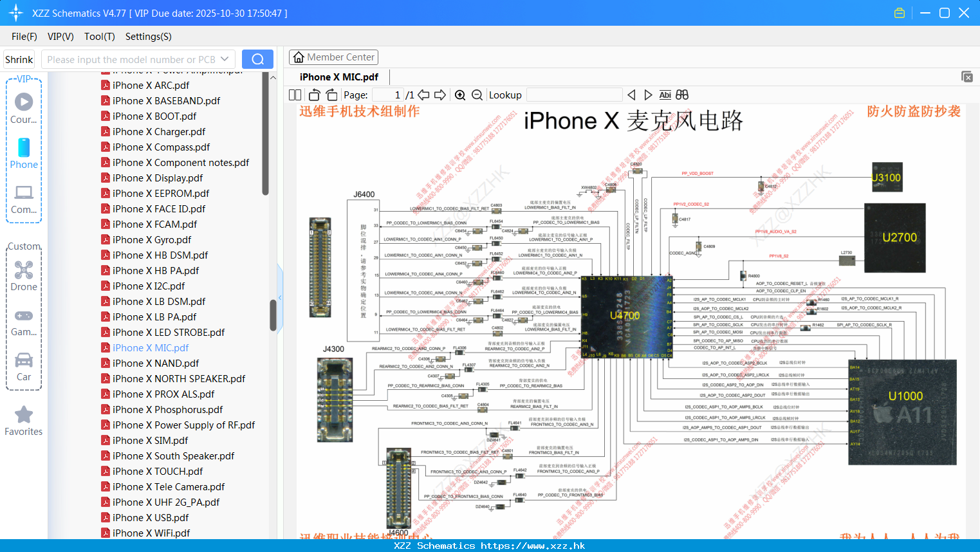Zoom out of the schematic
The width and height of the screenshot is (980, 552).
click(x=477, y=95)
